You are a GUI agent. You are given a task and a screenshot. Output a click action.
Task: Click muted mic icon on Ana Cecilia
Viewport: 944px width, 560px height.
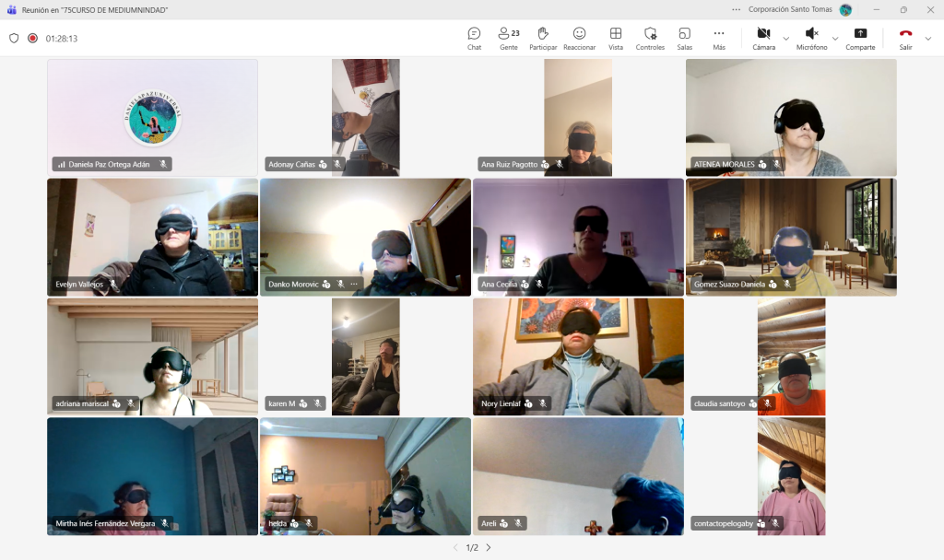pyautogui.click(x=538, y=284)
